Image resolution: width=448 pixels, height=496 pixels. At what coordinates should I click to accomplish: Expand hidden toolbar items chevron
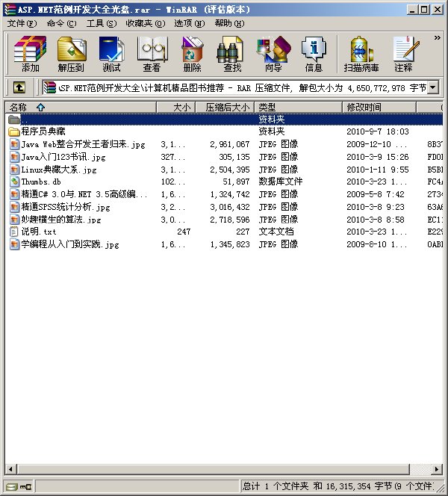(438, 38)
